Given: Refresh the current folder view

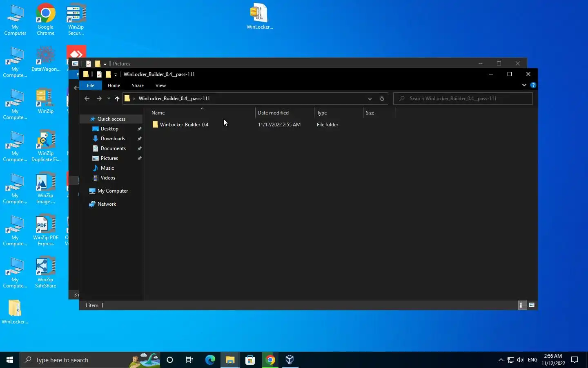Looking at the screenshot, I should point(382,99).
